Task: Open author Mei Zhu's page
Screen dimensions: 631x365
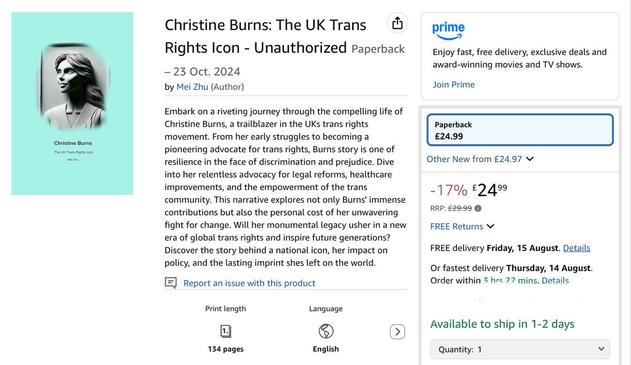Action: 192,87
